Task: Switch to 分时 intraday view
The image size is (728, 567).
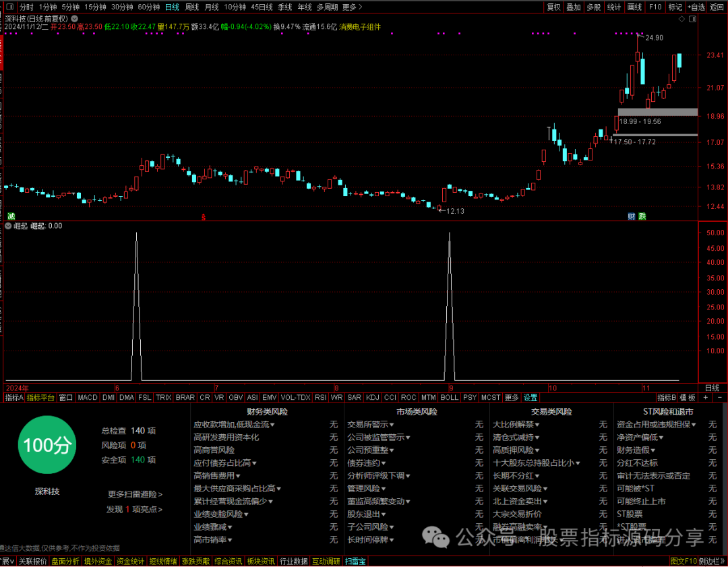Action: click(26, 7)
